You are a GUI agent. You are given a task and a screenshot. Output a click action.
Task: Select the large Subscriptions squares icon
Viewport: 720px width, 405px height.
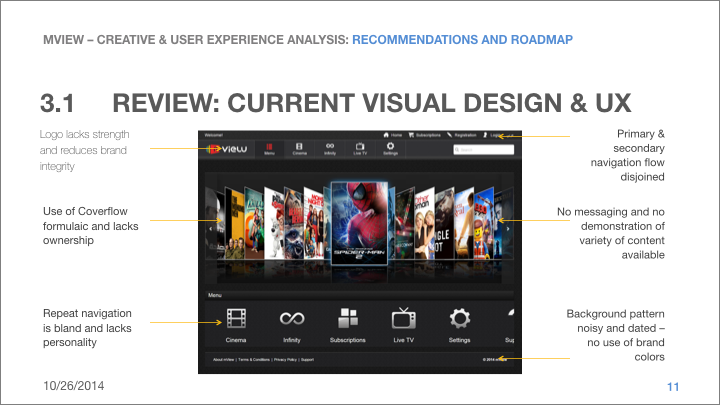pyautogui.click(x=347, y=319)
